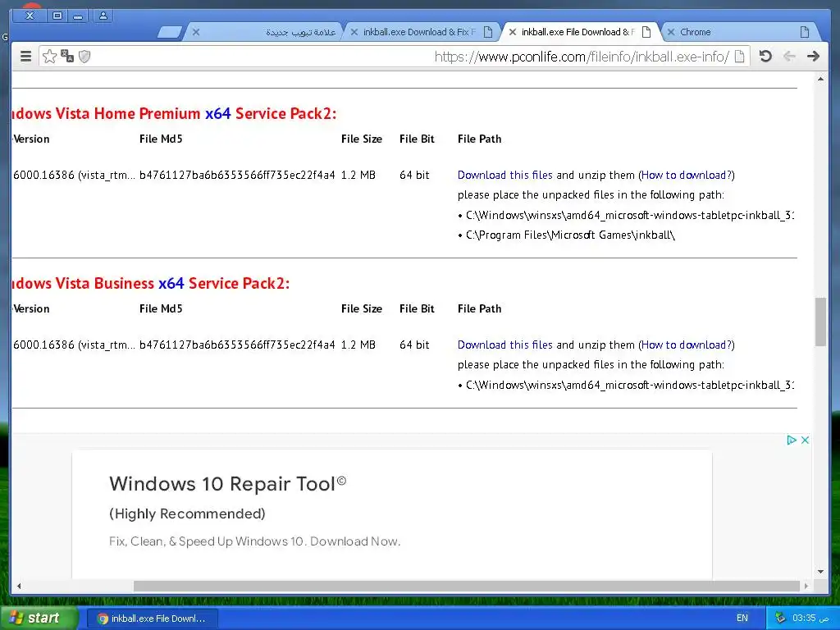The height and width of the screenshot is (630, 840).
Task: Click horizontal scrollbar left arrow
Action: tap(19, 586)
